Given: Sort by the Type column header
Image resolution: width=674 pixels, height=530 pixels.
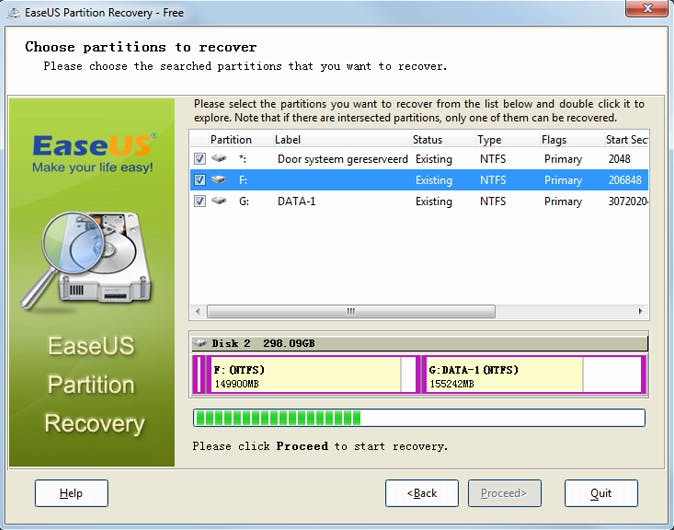Looking at the screenshot, I should click(489, 140).
